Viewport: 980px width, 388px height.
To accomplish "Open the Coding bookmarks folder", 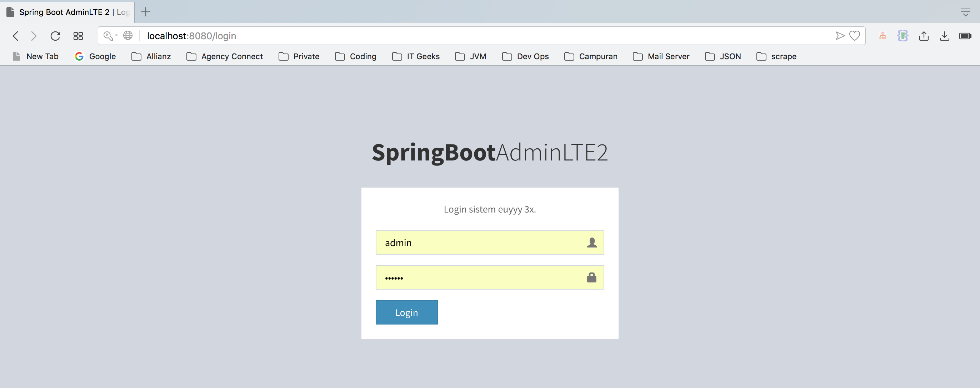I will pos(356,56).
